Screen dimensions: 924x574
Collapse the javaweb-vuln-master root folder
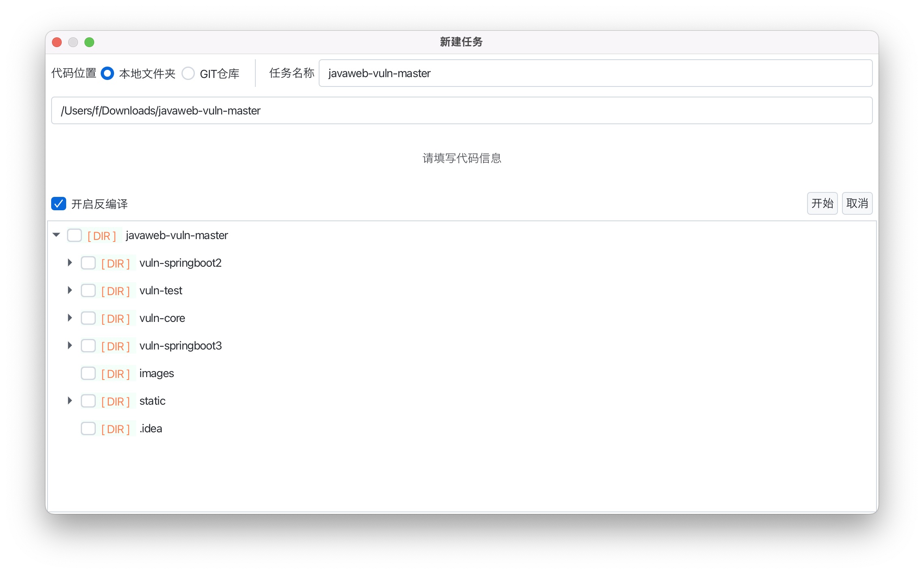(x=56, y=235)
